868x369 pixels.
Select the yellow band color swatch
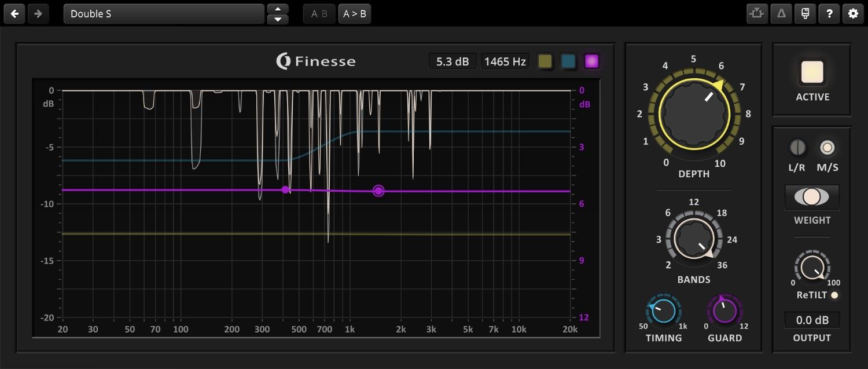545,61
